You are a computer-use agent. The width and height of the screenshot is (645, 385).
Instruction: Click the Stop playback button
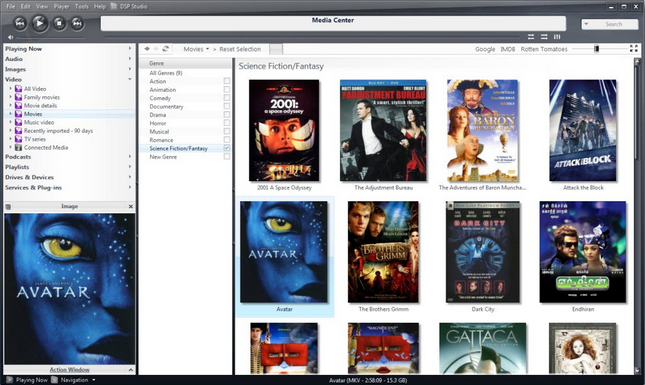(59, 23)
